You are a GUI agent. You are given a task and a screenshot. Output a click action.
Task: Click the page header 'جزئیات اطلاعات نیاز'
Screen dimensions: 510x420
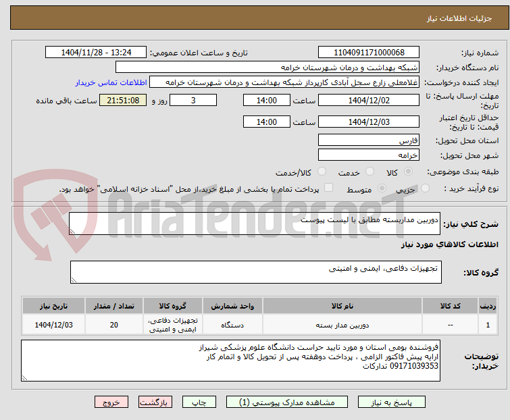coord(459,18)
